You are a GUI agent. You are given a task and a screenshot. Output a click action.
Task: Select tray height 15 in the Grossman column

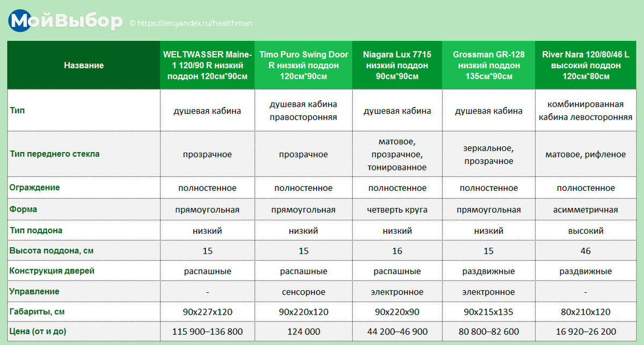pos(488,251)
